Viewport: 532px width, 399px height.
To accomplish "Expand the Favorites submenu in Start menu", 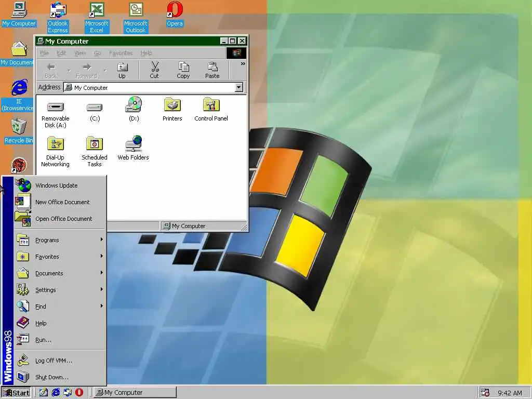I will (x=60, y=257).
